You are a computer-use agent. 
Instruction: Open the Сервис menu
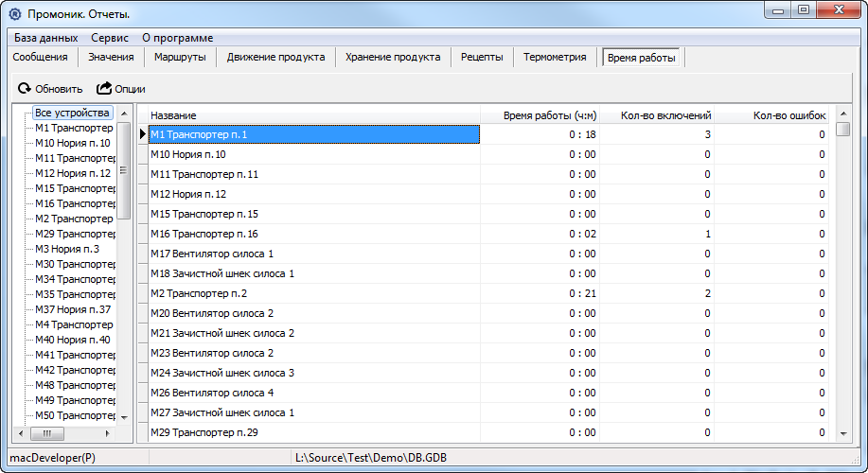point(110,38)
